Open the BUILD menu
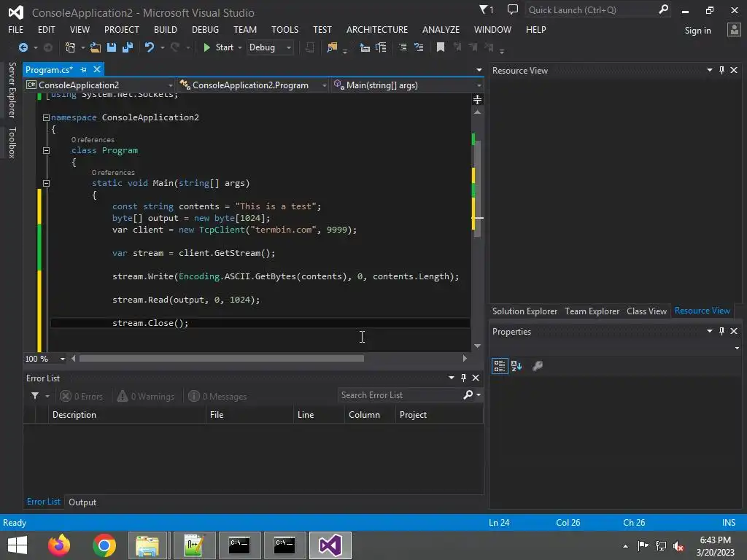 pyautogui.click(x=166, y=29)
